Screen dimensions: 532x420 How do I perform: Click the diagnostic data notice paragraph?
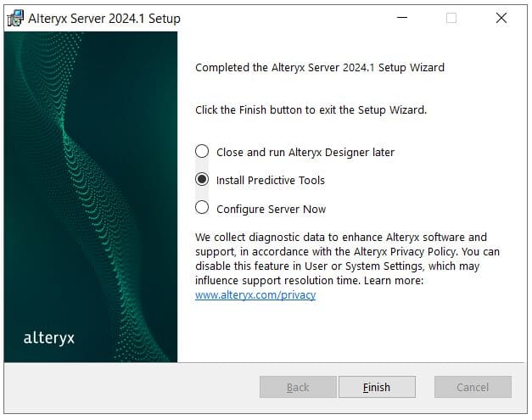(x=347, y=259)
